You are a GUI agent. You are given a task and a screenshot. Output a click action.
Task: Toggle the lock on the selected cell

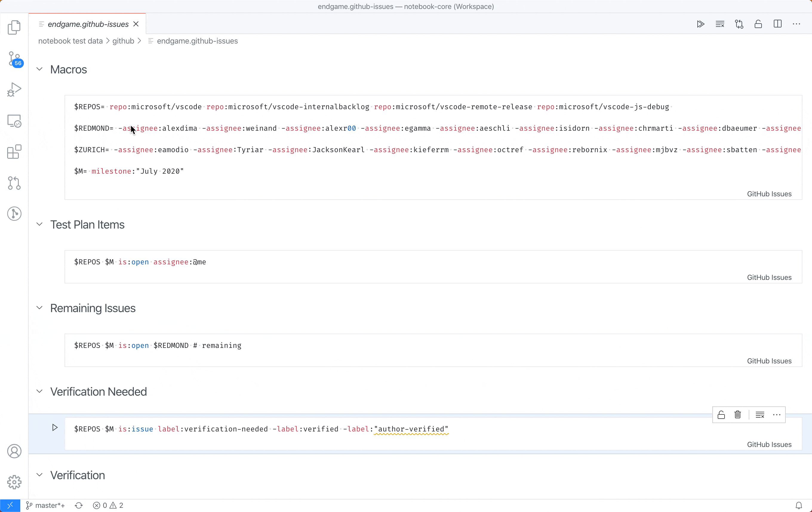[x=721, y=415]
